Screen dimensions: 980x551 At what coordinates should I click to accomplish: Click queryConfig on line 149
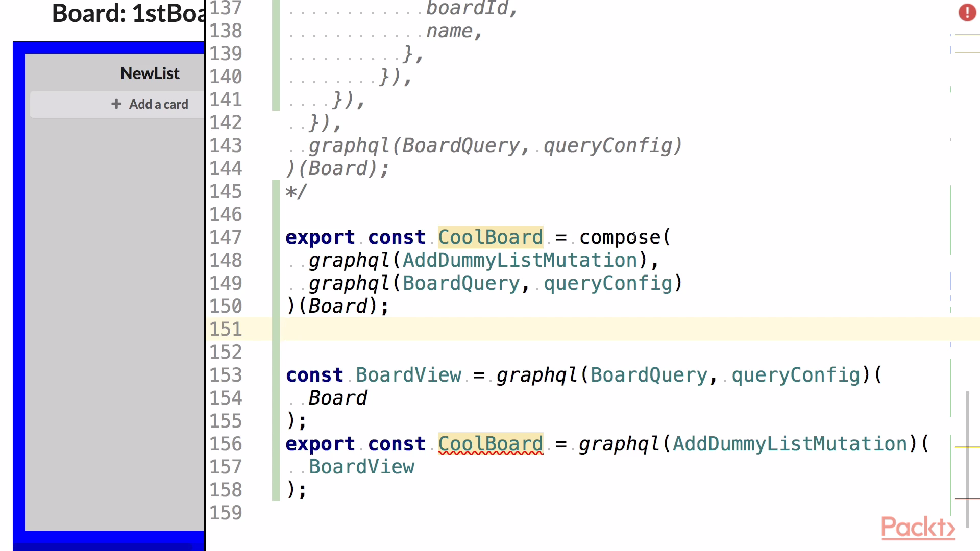pyautogui.click(x=608, y=283)
